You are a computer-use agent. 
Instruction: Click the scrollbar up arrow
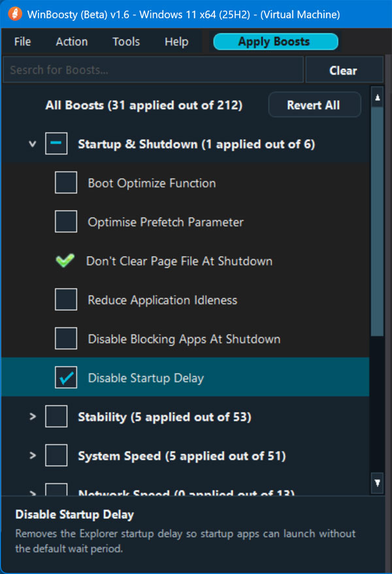(x=378, y=97)
